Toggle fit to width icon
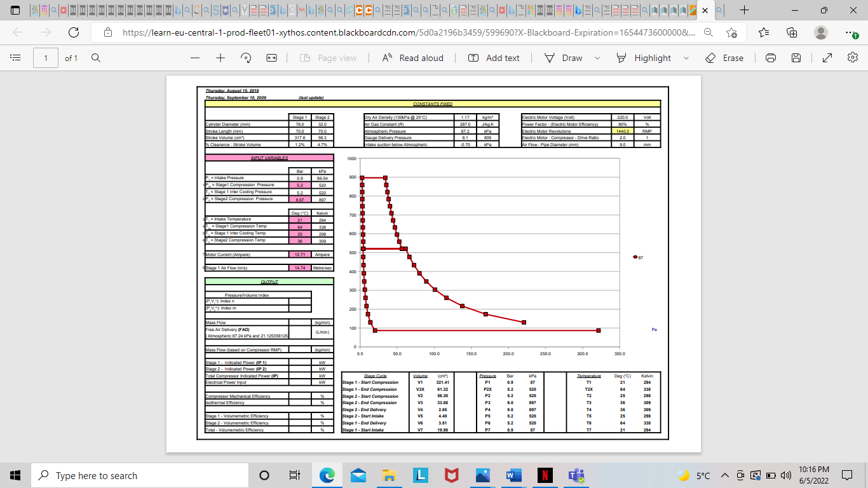This screenshot has width=868, height=488. [272, 58]
